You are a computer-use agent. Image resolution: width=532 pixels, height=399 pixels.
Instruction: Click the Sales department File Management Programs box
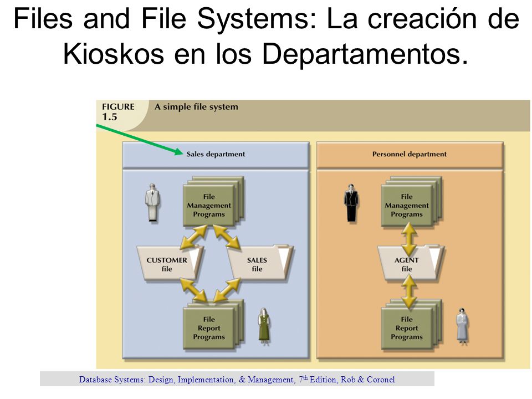click(x=213, y=201)
